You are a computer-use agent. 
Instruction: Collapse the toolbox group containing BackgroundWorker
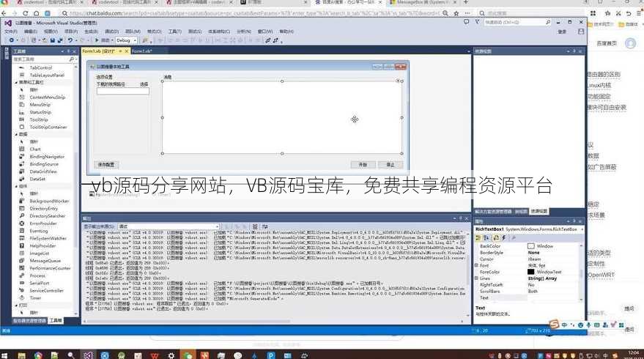(16, 186)
